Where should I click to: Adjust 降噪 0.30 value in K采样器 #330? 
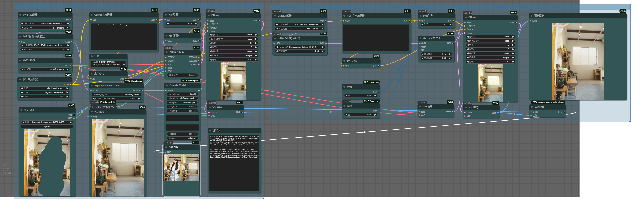click(x=490, y=62)
